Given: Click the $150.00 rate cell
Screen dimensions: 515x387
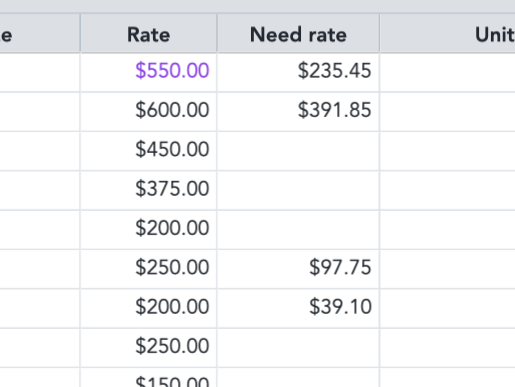Looking at the screenshot, I should coord(149,378).
